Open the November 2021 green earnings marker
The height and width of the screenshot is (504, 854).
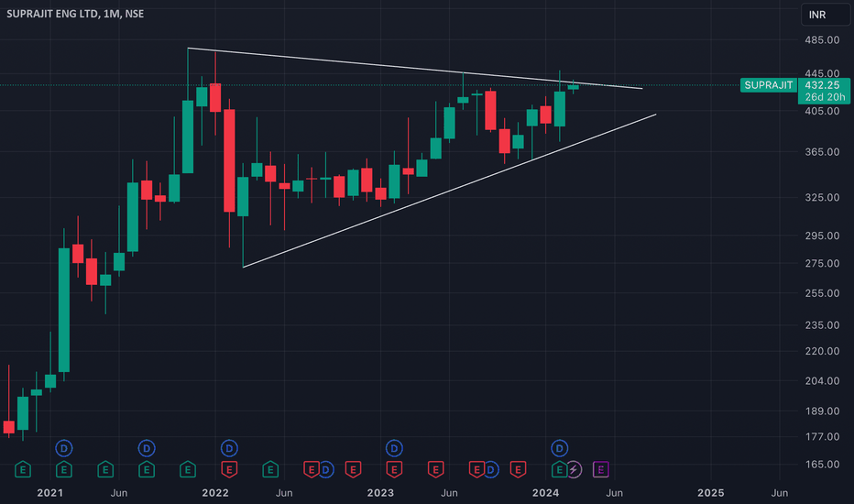(188, 469)
